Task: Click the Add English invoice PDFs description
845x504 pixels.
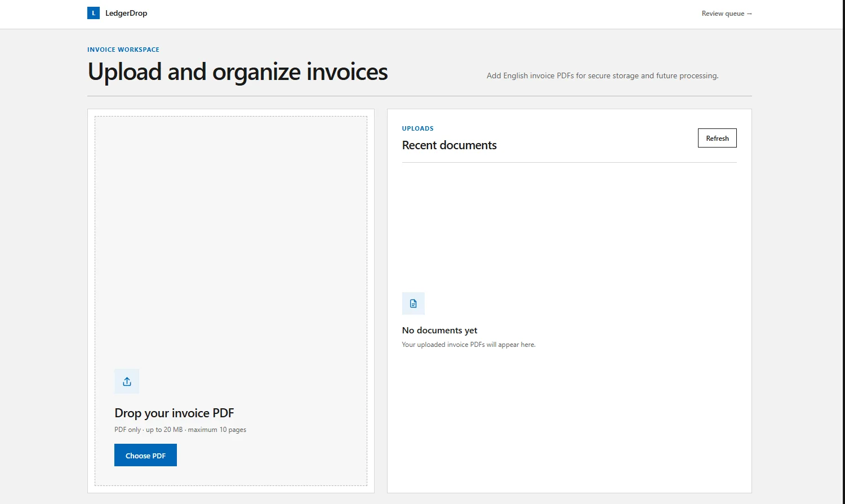Action: coord(603,75)
